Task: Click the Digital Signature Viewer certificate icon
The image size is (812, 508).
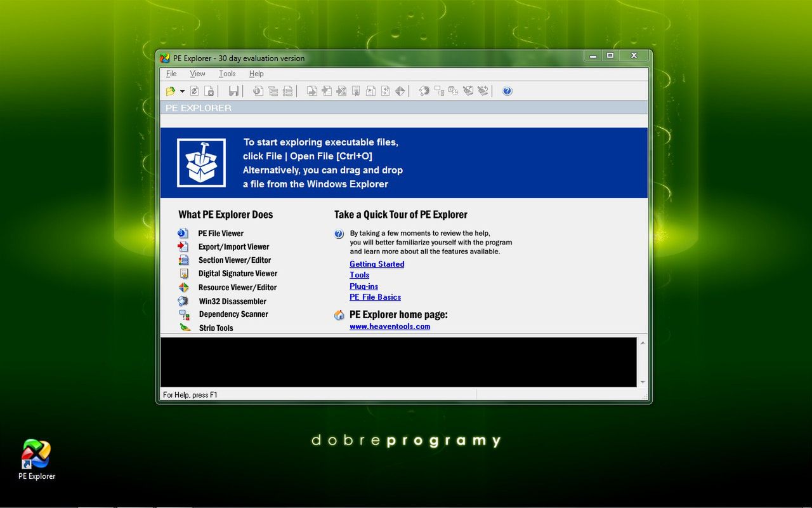Action: pos(184,273)
